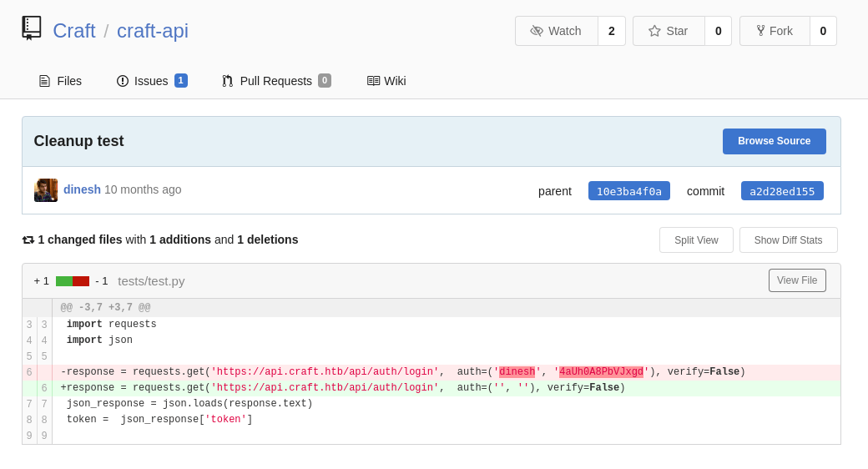The width and height of the screenshot is (868, 469).
Task: Click dinesh's avatar thumbnail
Action: [x=46, y=190]
